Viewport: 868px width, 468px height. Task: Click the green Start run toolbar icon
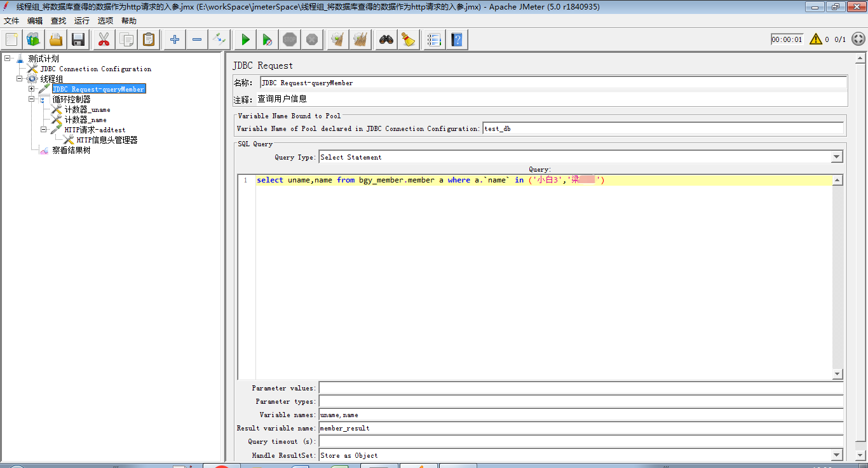coord(245,39)
